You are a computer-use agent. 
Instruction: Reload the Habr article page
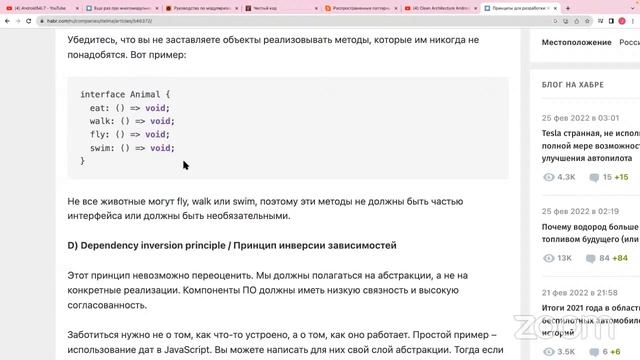[29, 21]
